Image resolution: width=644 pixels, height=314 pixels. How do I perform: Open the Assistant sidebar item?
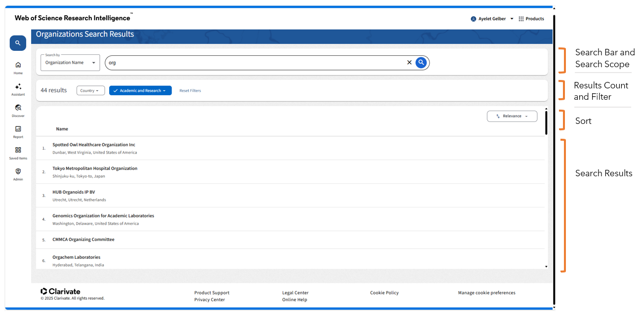pyautogui.click(x=18, y=89)
